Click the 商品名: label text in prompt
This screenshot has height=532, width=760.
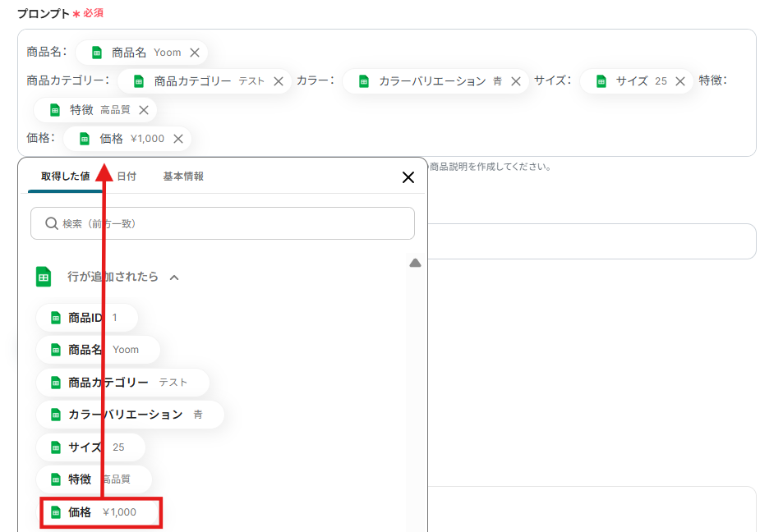47,52
